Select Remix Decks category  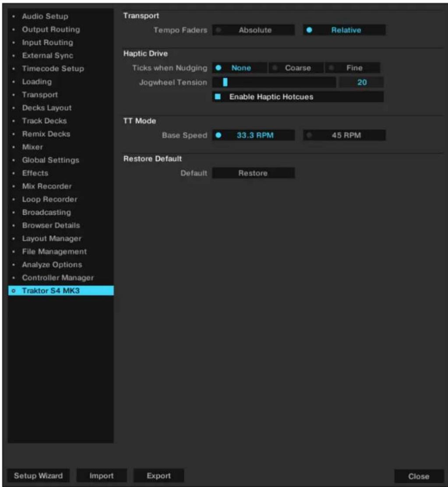[x=60, y=134]
